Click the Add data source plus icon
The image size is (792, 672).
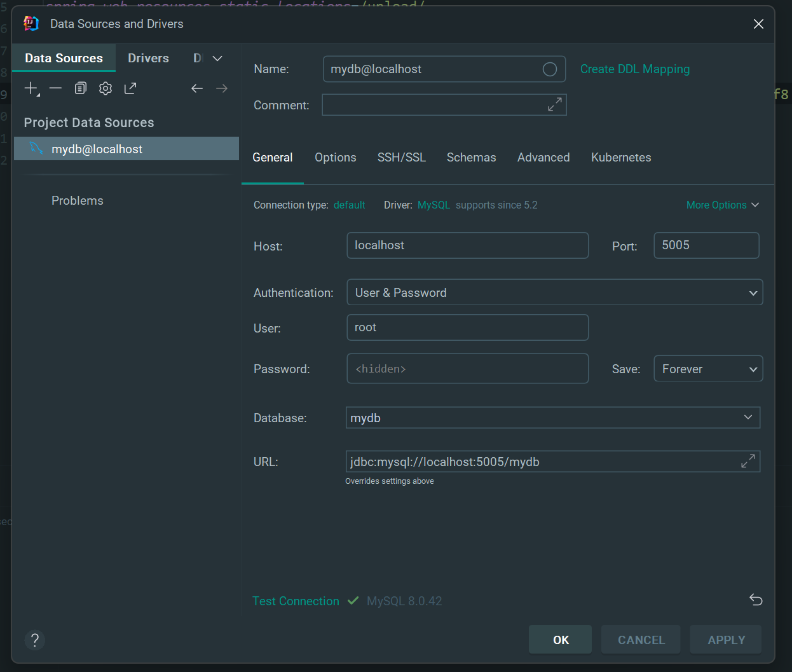pyautogui.click(x=31, y=88)
